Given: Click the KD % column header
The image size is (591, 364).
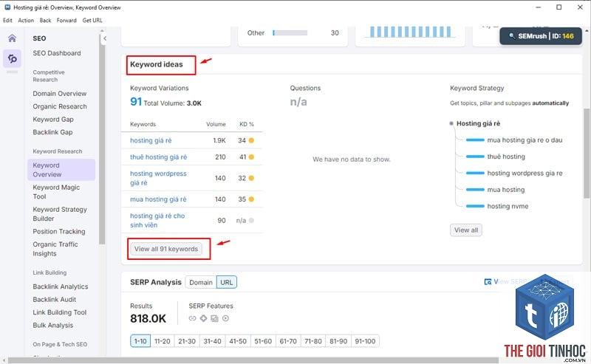Looking at the screenshot, I should click(247, 124).
